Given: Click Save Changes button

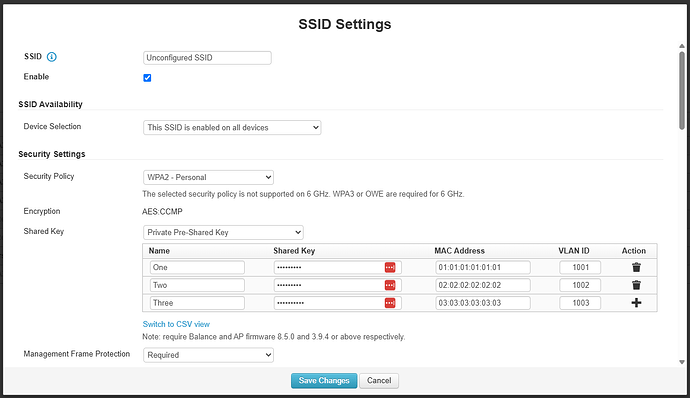Looking at the screenshot, I should click(324, 381).
